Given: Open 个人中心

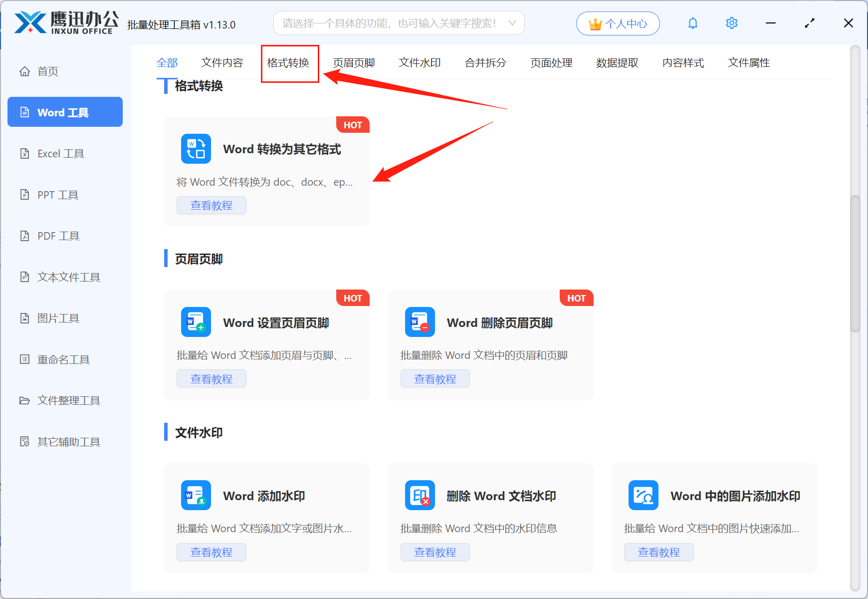Looking at the screenshot, I should [x=618, y=23].
